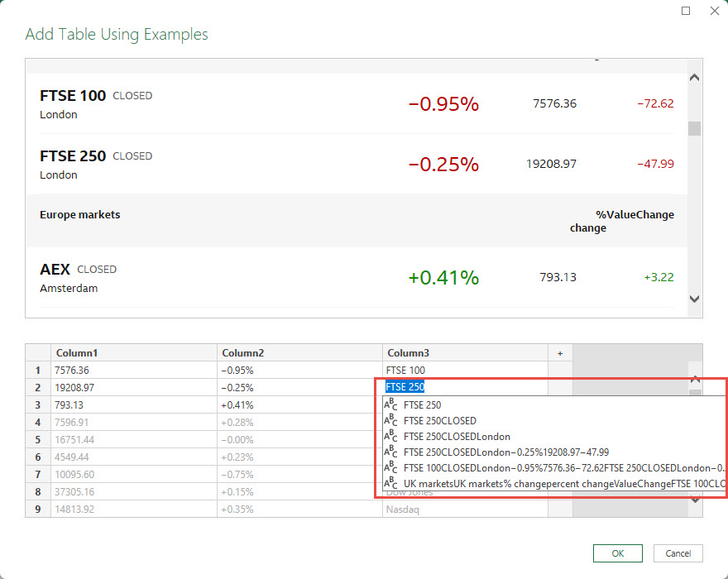The width and height of the screenshot is (728, 579).
Task: Pick the "FTSE 250" suggestion from the list
Action: pyautogui.click(x=422, y=405)
